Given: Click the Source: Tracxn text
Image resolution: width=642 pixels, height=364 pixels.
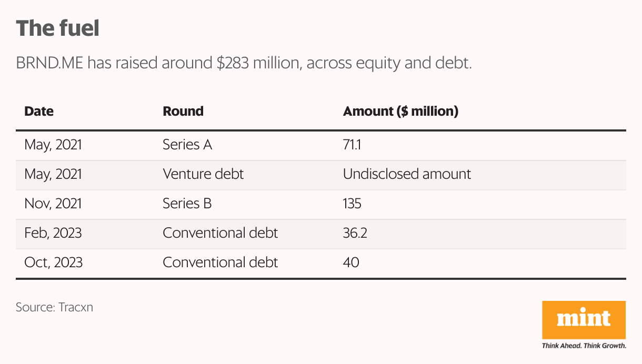Looking at the screenshot, I should 54,307.
